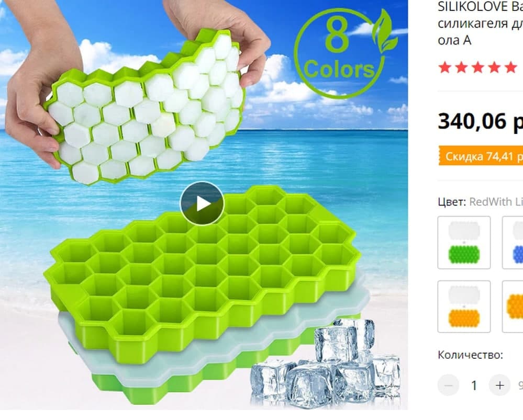Open the SILIKOLOVE product title text

click(x=480, y=24)
